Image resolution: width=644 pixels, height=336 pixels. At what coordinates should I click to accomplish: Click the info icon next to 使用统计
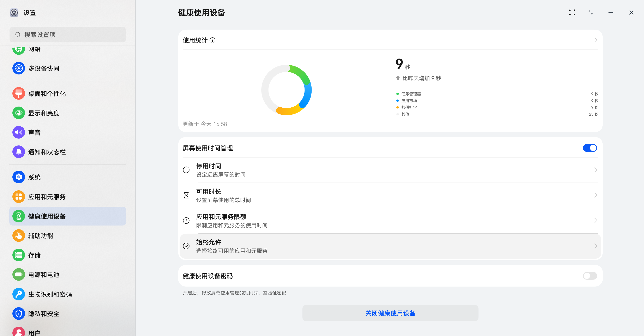(213, 40)
